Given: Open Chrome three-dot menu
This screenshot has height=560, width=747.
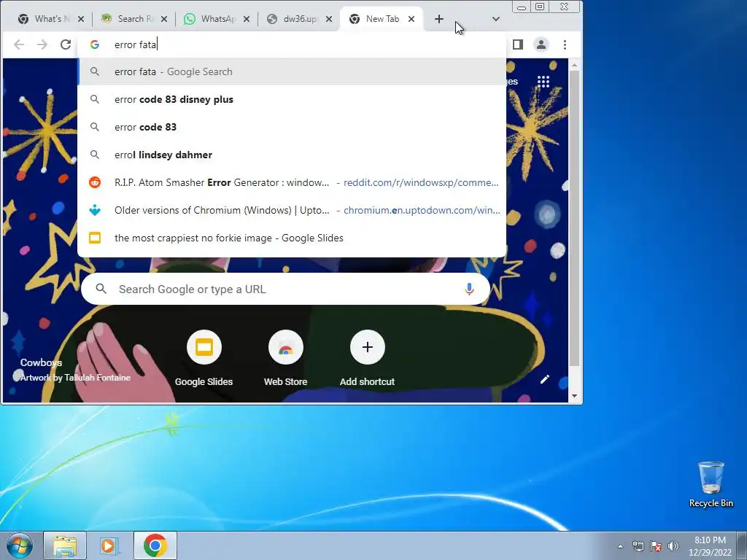Looking at the screenshot, I should (x=565, y=44).
